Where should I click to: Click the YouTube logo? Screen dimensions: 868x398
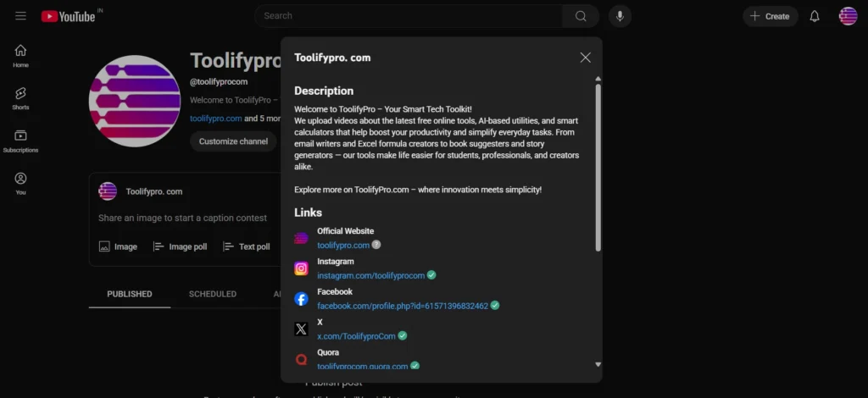[x=68, y=17]
